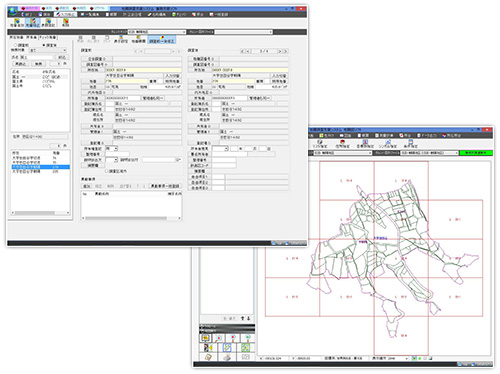The image size is (500, 374).
Task: Click the horizontal scrollbar under the parcel list
Action: [40, 213]
